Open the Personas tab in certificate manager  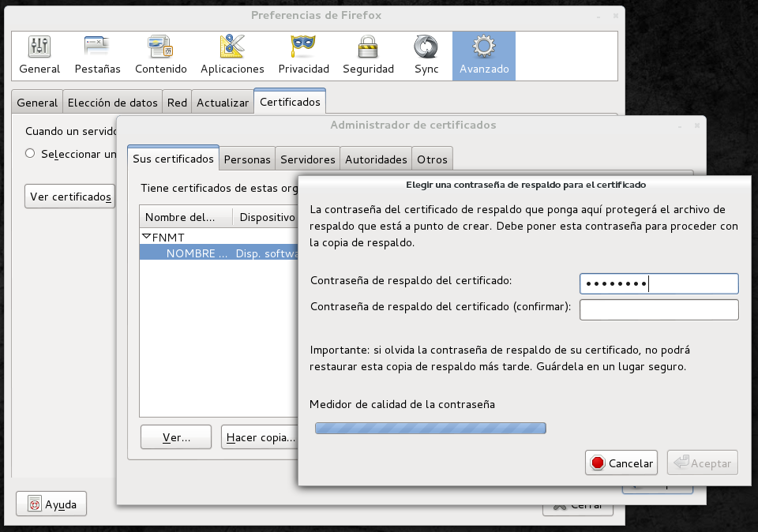coord(247,159)
